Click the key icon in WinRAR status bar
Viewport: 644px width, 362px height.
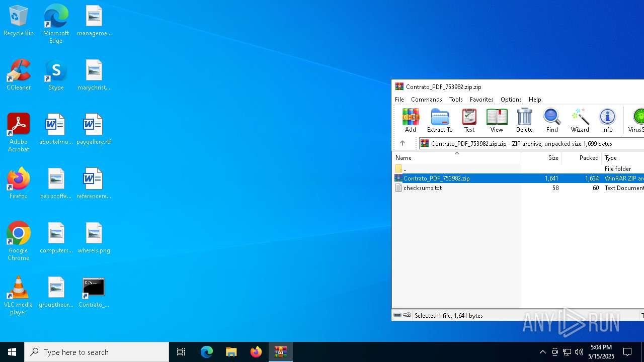[x=407, y=315]
